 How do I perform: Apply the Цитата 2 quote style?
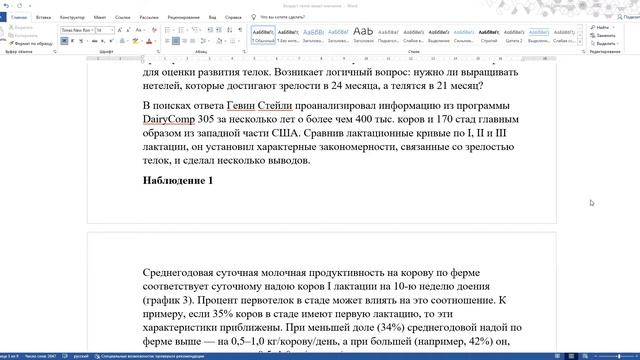click(513, 36)
